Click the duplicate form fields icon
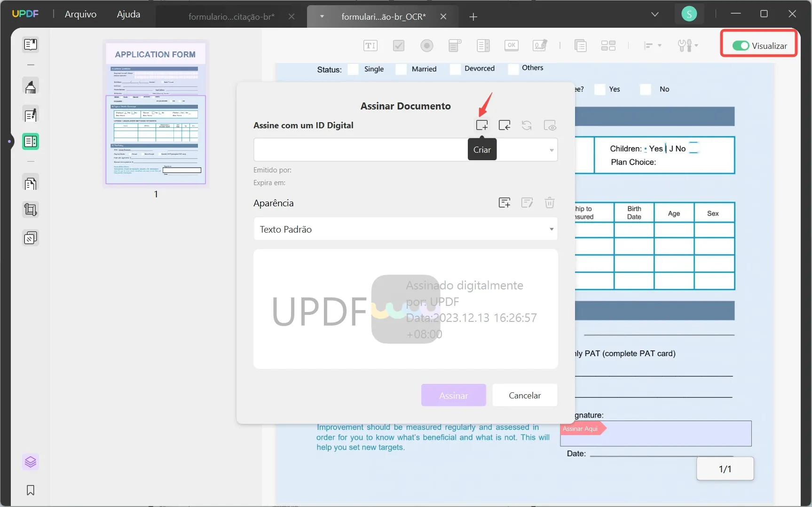This screenshot has height=507, width=812. pos(580,46)
